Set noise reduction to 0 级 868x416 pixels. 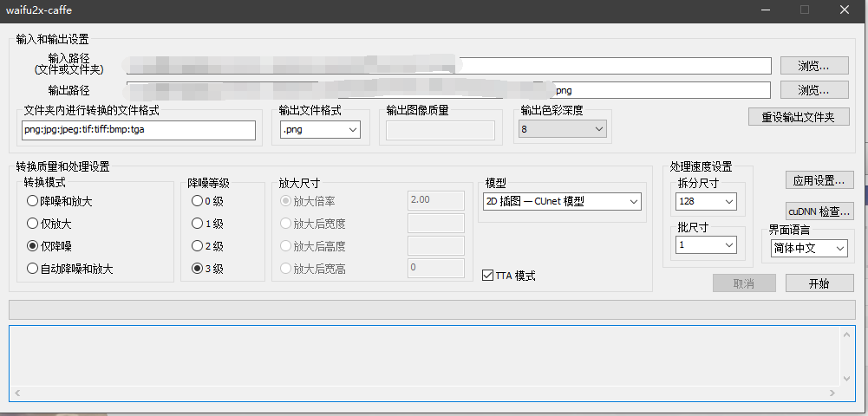(207, 201)
